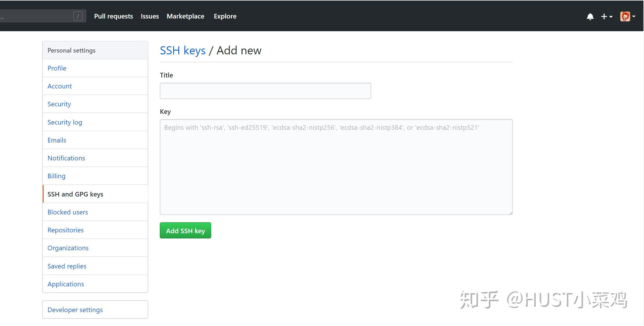
Task: Open Pull requests in the top nav
Action: point(114,16)
